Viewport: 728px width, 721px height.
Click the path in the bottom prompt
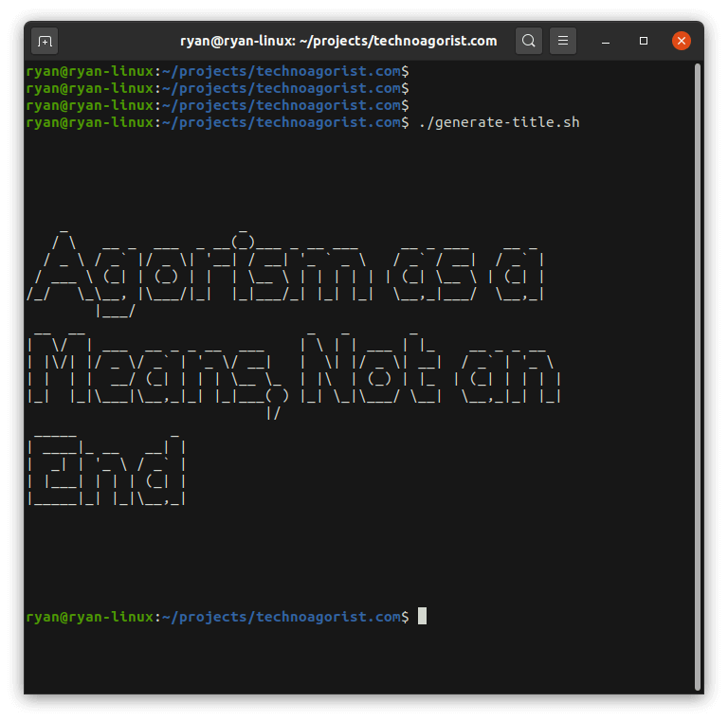(x=280, y=617)
